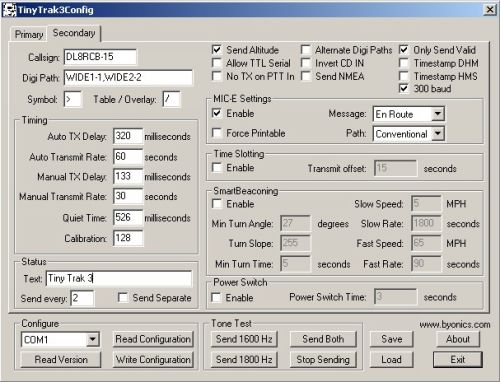This screenshot has width=500, height=382.
Task: Enable Time Slotting checkbox
Action: (217, 168)
